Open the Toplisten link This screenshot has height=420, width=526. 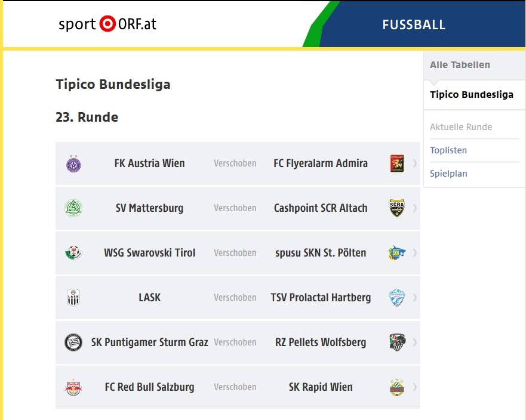pyautogui.click(x=448, y=150)
